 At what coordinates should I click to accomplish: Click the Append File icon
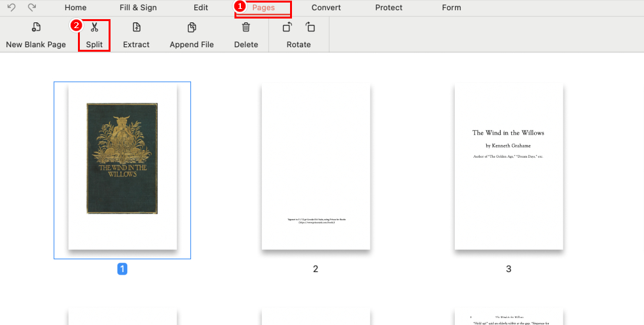(x=192, y=27)
